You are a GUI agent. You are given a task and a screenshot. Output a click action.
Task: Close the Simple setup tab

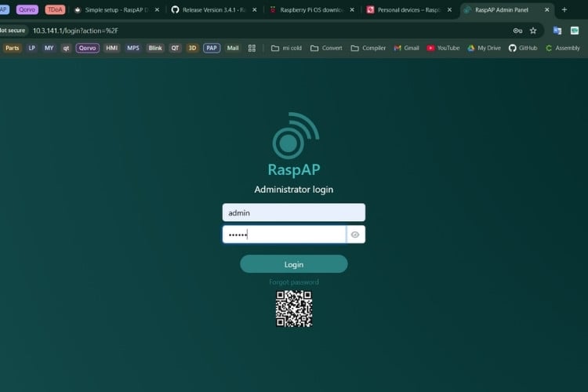pyautogui.click(x=157, y=9)
